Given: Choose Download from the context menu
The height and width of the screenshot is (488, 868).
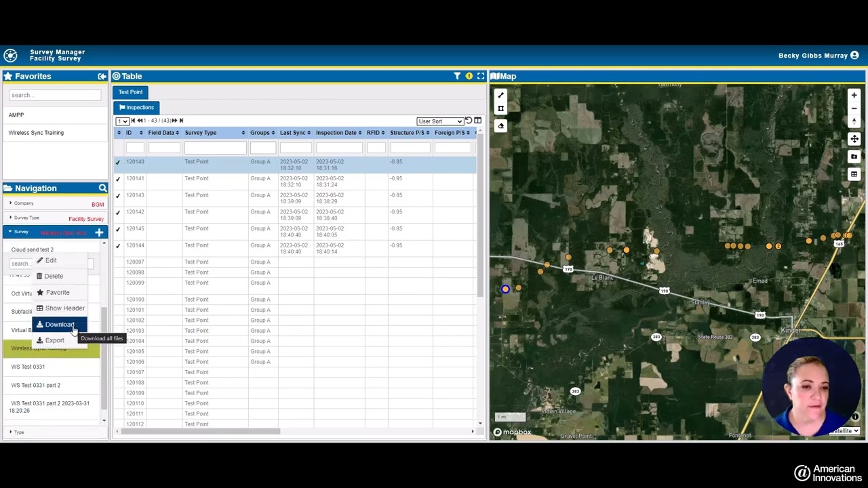Looking at the screenshot, I should coord(60,325).
